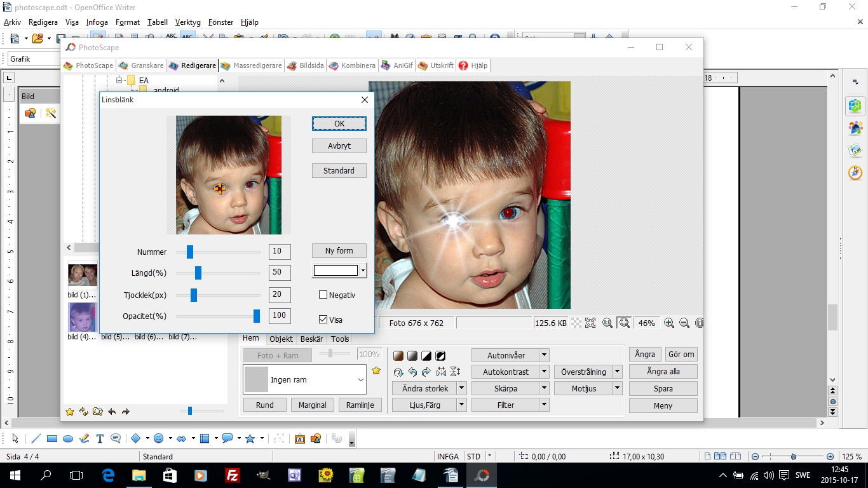Click the arbitrary rotate icon
The width and height of the screenshot is (868, 488).
(398, 372)
